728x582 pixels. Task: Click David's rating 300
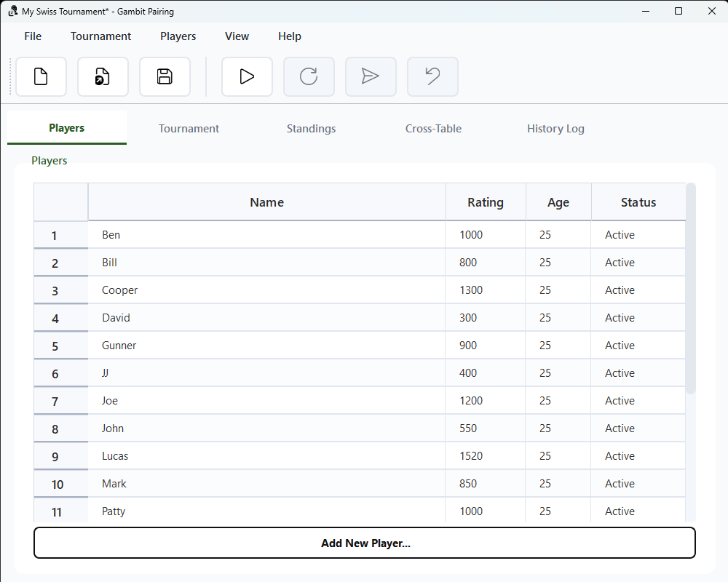tap(468, 317)
